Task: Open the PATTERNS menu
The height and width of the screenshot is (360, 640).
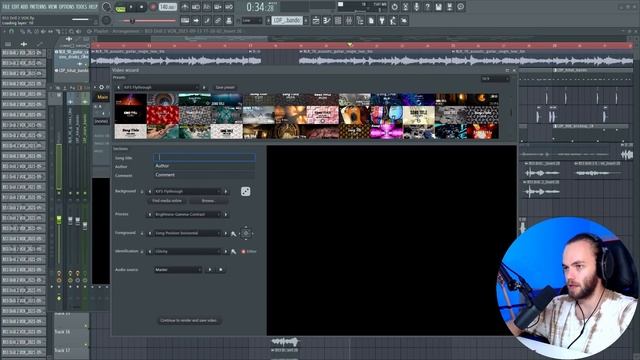Action: click(38, 7)
